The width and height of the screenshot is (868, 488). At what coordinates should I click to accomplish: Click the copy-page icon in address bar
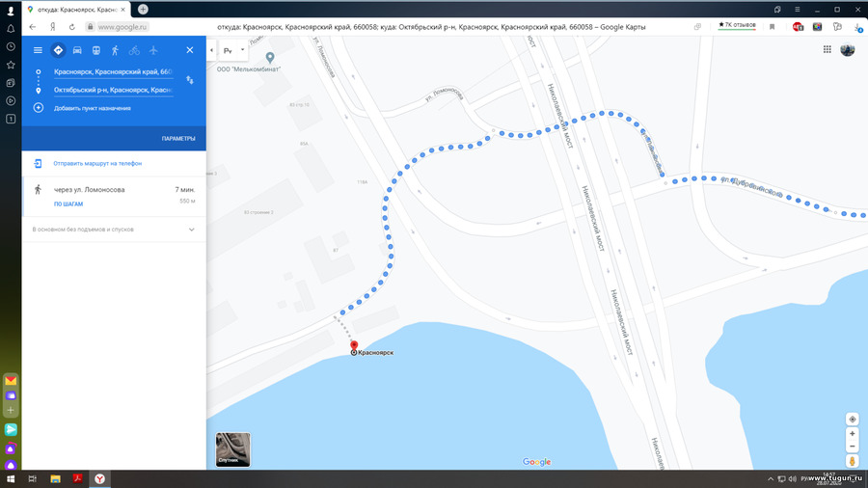click(x=697, y=27)
